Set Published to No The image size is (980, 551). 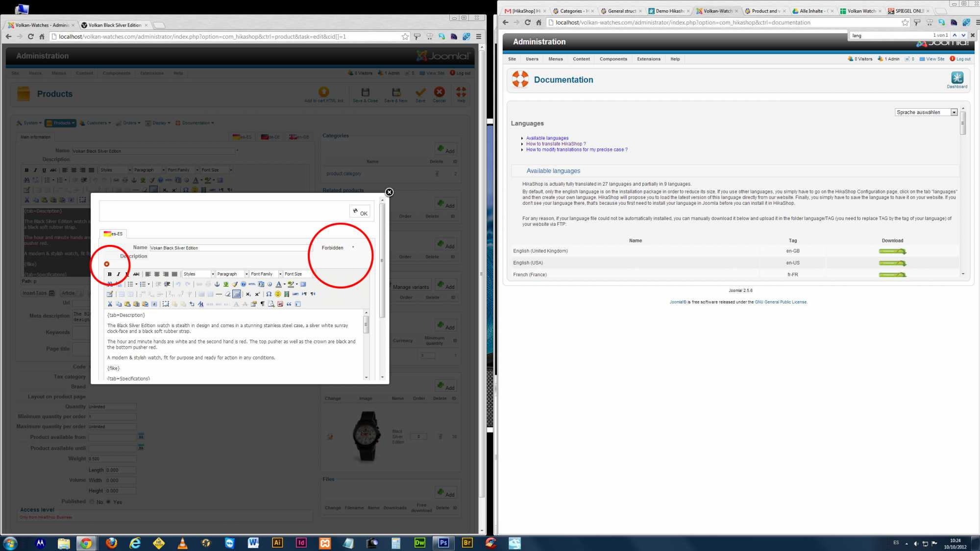[92, 502]
